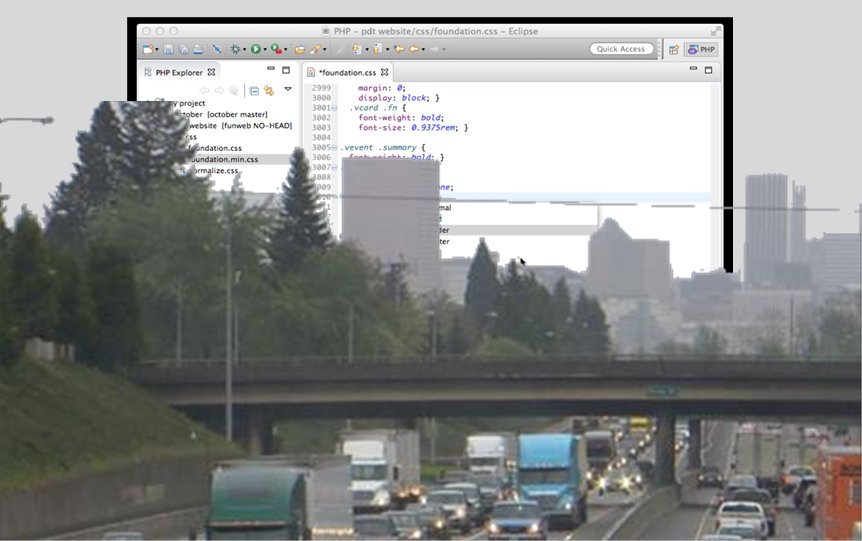Select the PHP perspective button

coord(702,49)
